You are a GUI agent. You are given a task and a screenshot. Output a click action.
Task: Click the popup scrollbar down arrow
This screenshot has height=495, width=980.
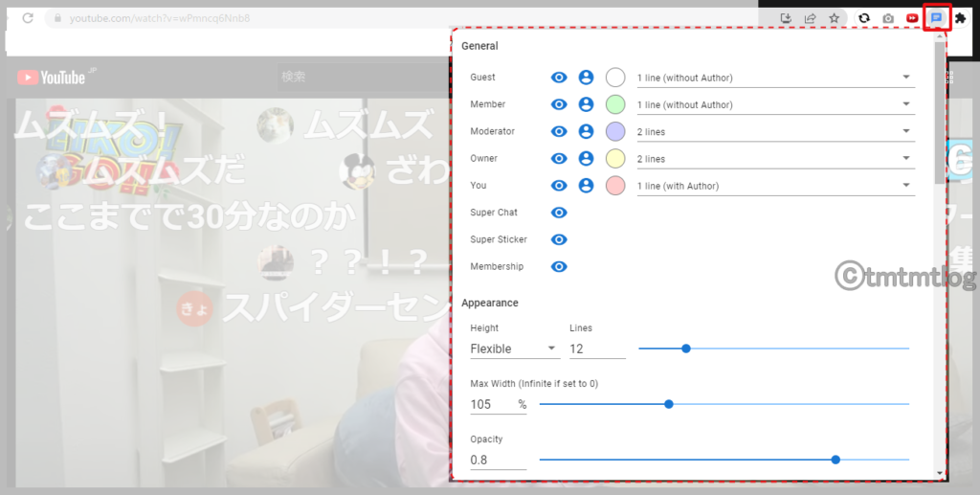pos(940,473)
